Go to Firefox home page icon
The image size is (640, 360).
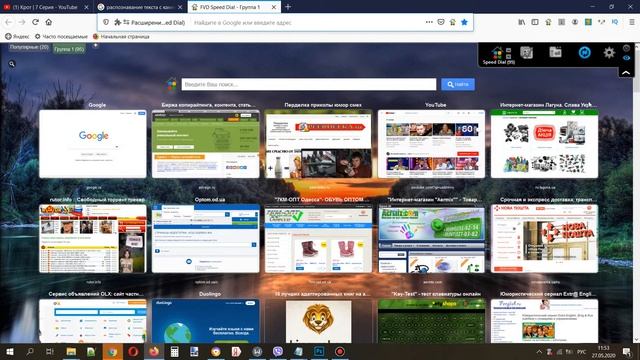coord(49,22)
